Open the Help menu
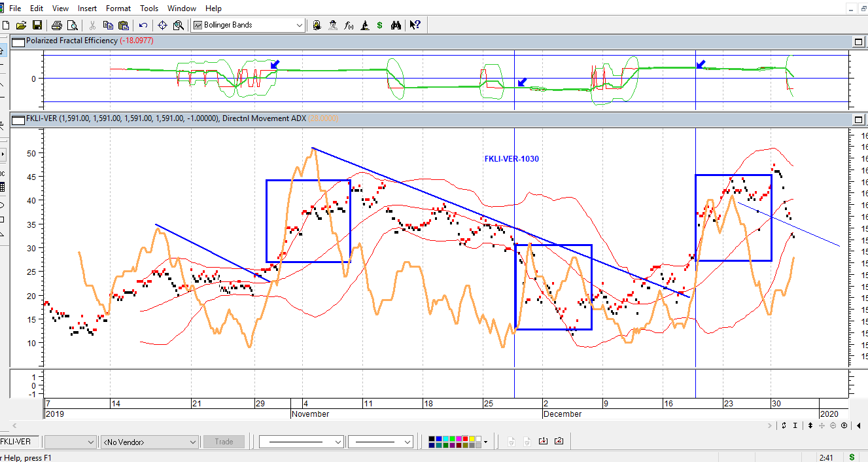This screenshot has width=868, height=462. [x=213, y=9]
